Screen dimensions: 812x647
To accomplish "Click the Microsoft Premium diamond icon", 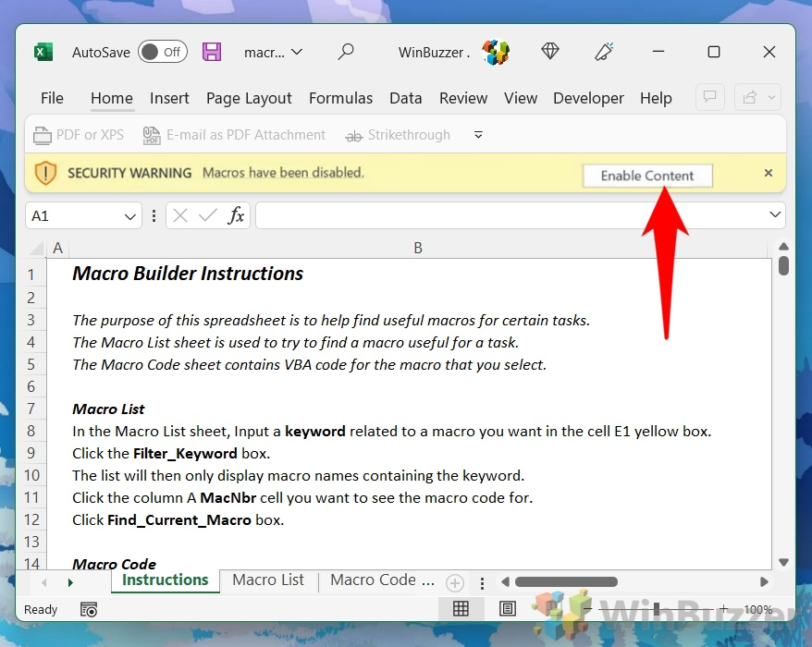I will 550,51.
